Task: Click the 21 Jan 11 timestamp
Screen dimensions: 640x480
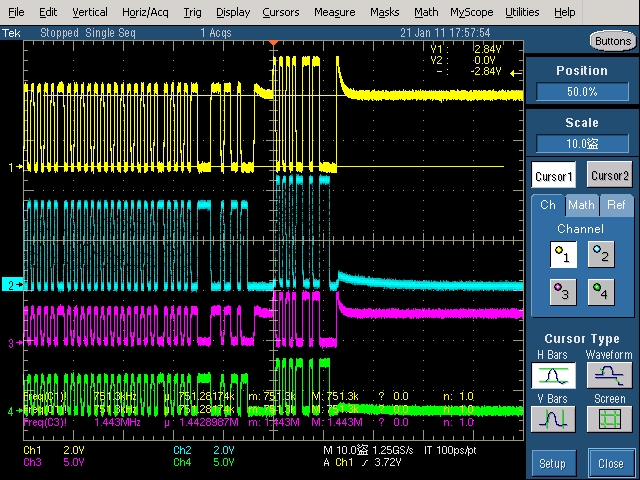Action: [445, 33]
